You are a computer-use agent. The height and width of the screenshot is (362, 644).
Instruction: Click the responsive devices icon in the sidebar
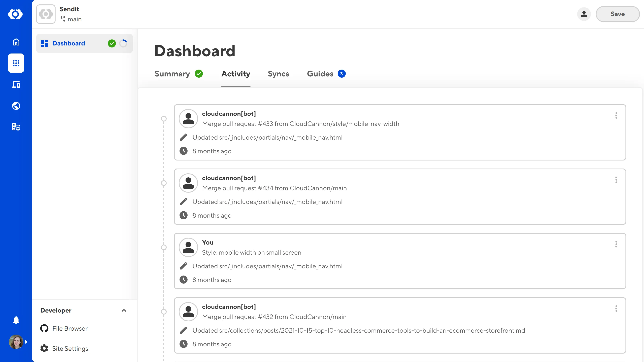(x=16, y=84)
